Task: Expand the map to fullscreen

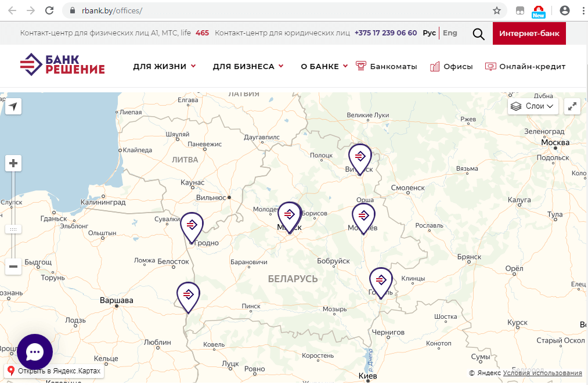Action: pyautogui.click(x=572, y=106)
